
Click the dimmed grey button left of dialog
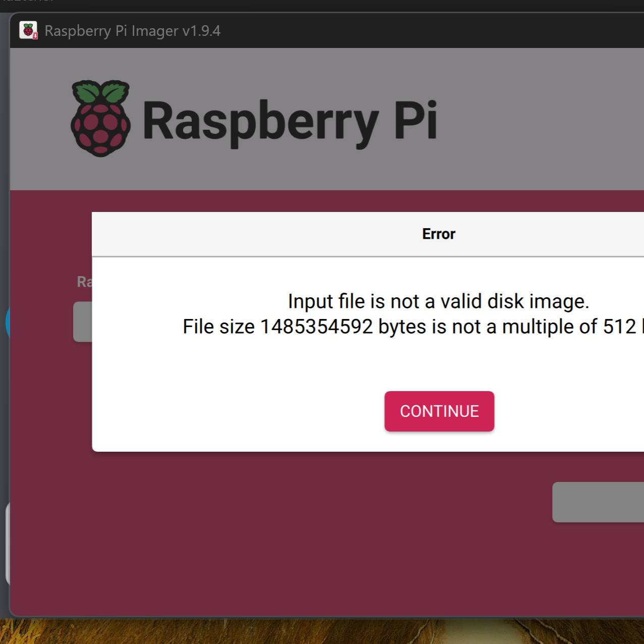82,321
